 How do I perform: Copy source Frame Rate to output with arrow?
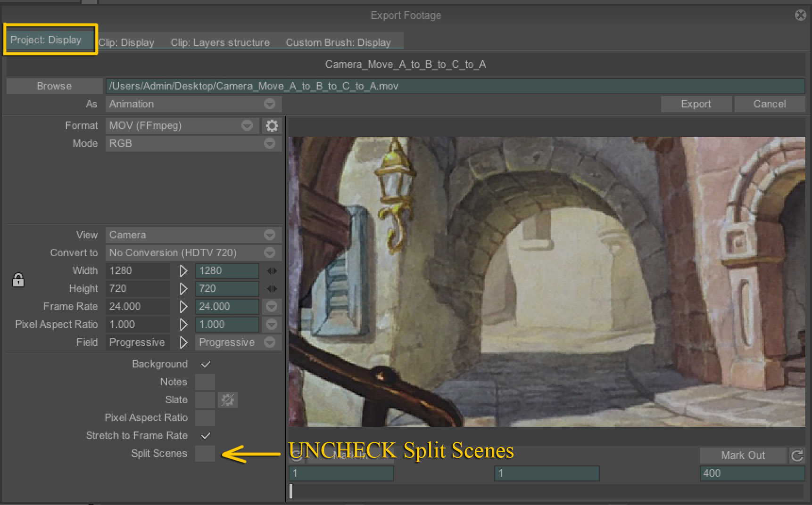[183, 307]
